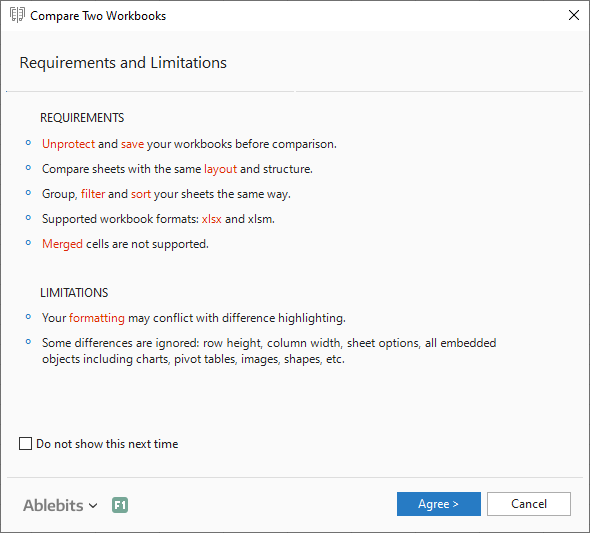
Task: Cancel the workbook comparison
Action: click(x=529, y=504)
